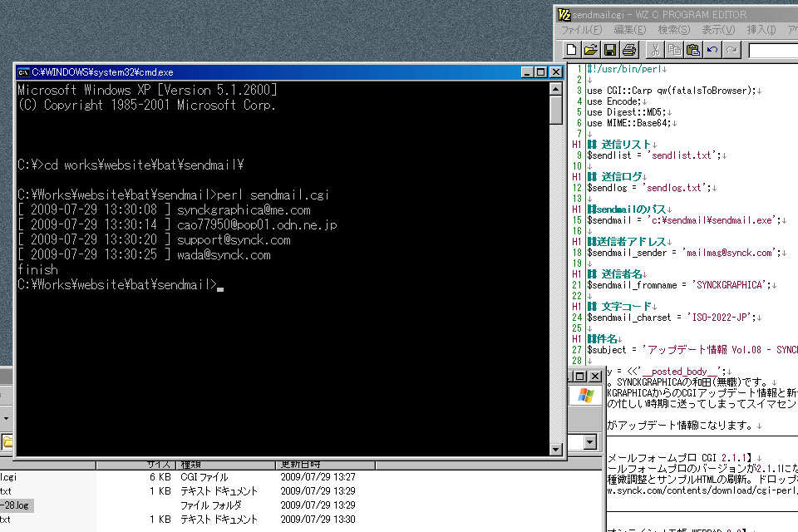The width and height of the screenshot is (798, 532).
Task: Click the sendmailのパス heading in editor
Action: point(629,209)
